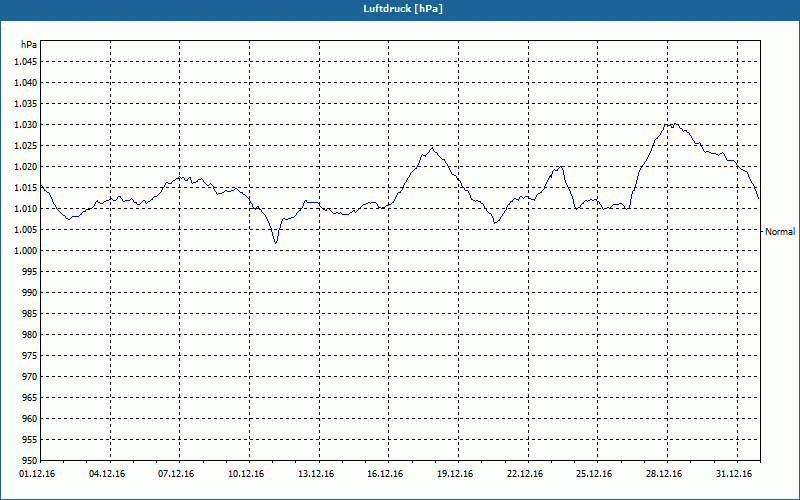The width and height of the screenshot is (800, 500).
Task: Click date label 31.12.16
Action: tap(734, 474)
